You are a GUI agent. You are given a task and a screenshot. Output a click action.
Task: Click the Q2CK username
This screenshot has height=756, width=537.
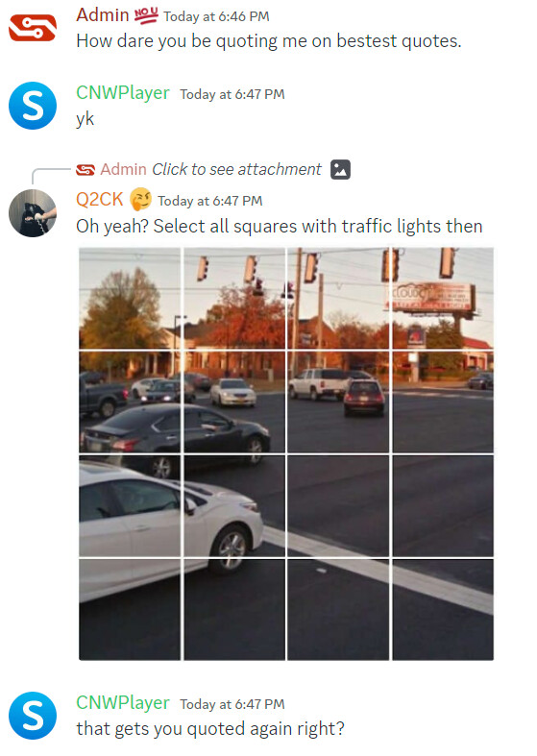point(100,199)
